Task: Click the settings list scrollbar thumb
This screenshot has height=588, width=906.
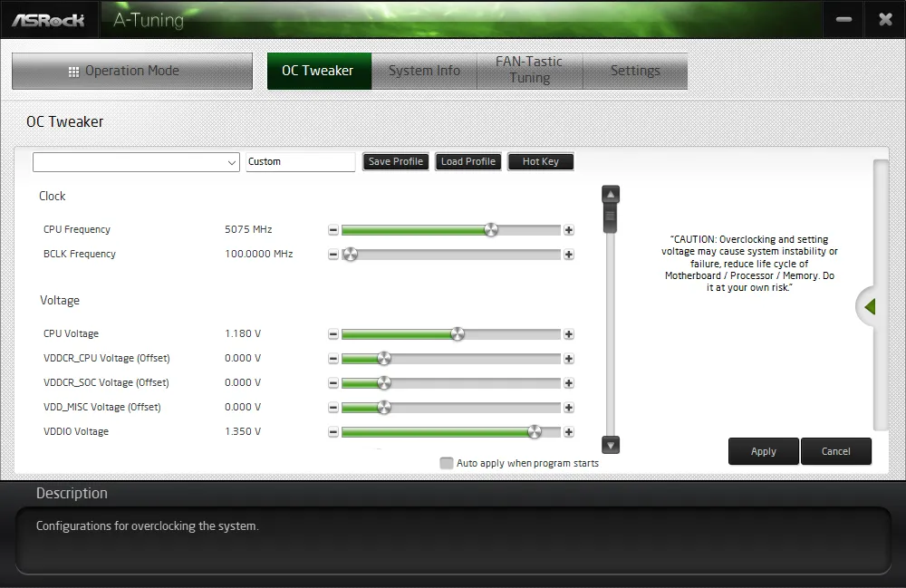Action: click(610, 218)
